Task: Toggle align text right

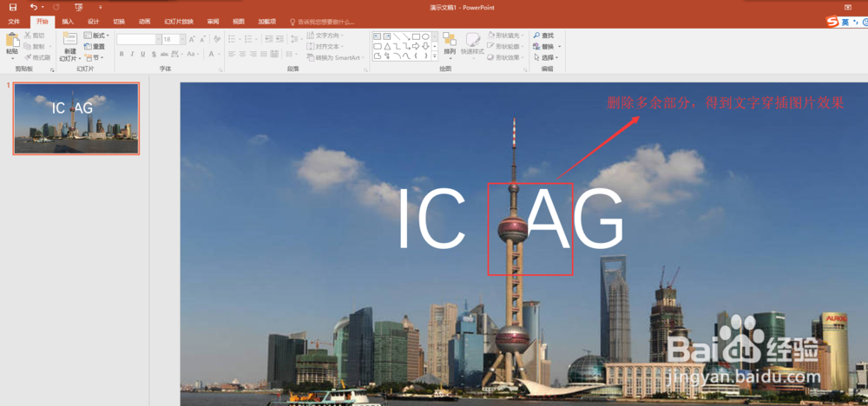Action: pyautogui.click(x=253, y=54)
